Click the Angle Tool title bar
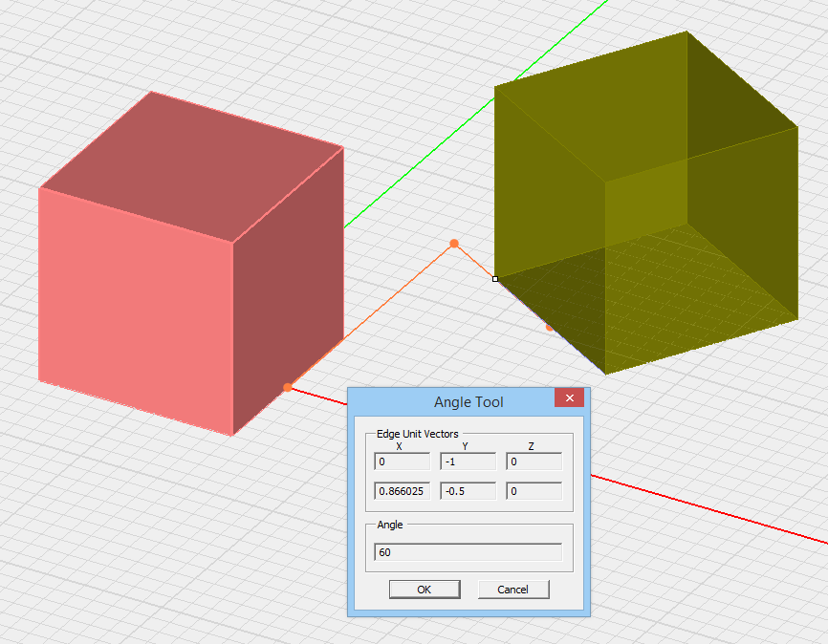Screen dimensions: 828x644 click(x=449, y=401)
